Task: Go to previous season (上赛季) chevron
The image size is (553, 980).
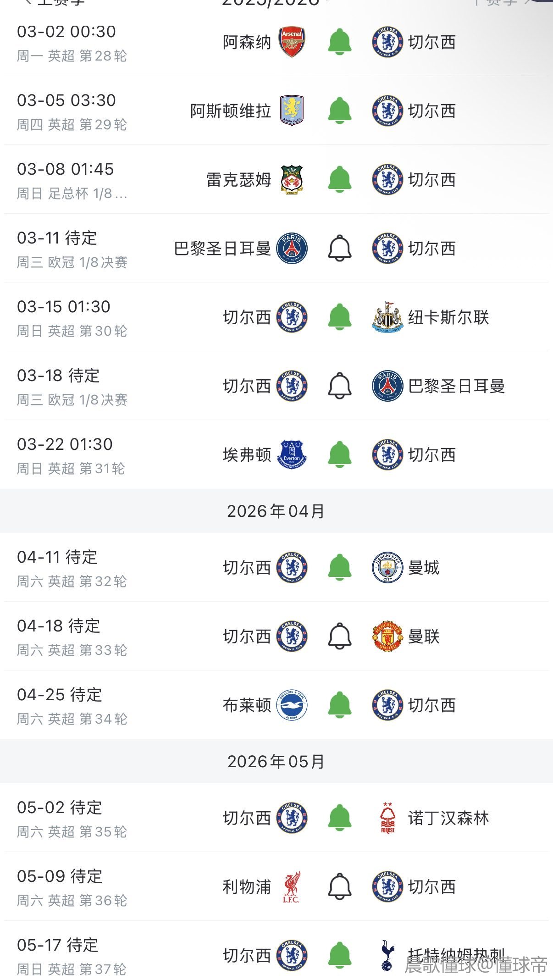Action: [28, 2]
